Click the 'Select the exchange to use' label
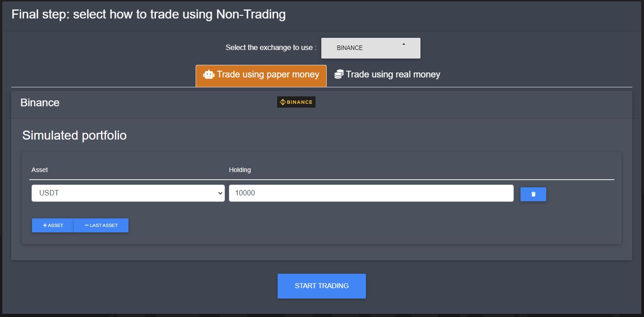644x317 pixels. tap(271, 48)
